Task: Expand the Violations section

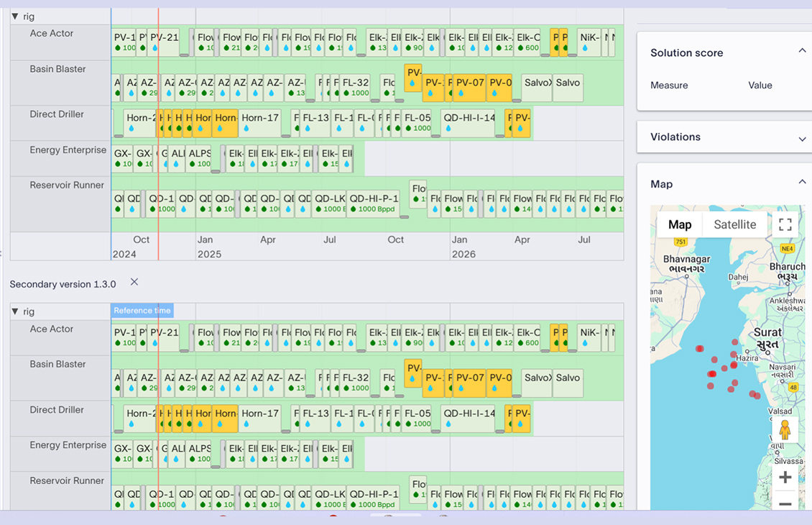Action: [x=803, y=137]
